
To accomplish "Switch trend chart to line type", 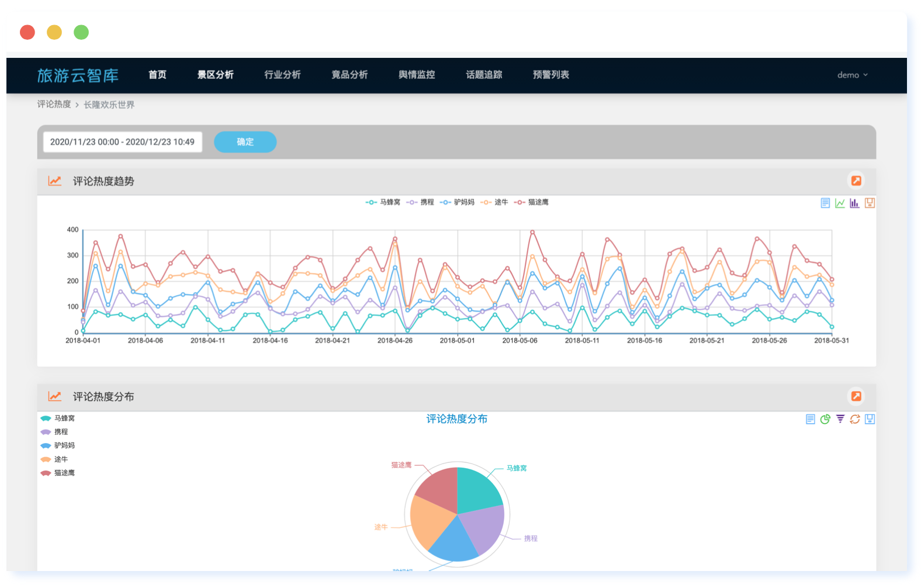I will tap(840, 203).
